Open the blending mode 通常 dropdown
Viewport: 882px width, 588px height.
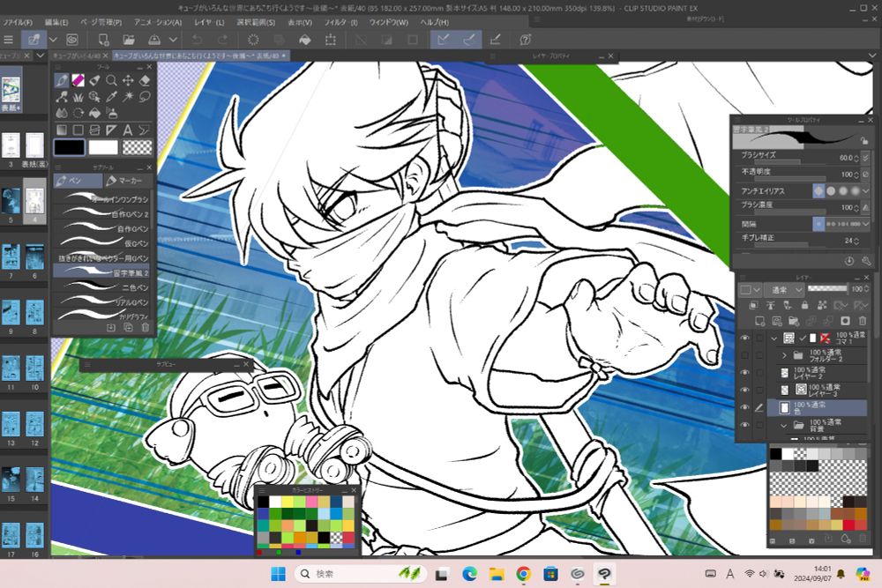tap(786, 290)
